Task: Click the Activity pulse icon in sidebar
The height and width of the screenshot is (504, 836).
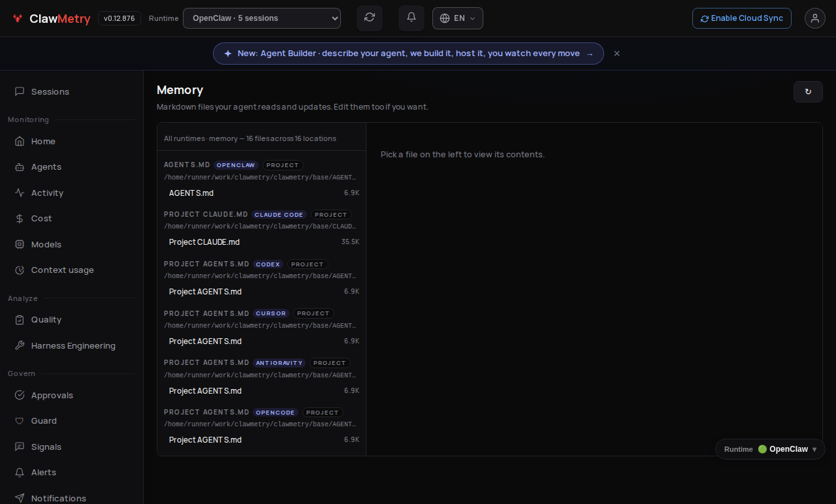Action: [x=20, y=193]
